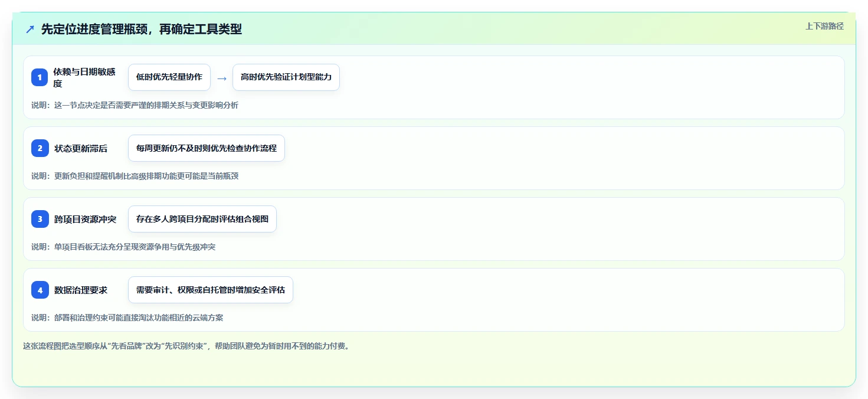Click the step 4 number badge
The height and width of the screenshot is (399, 868).
point(40,290)
